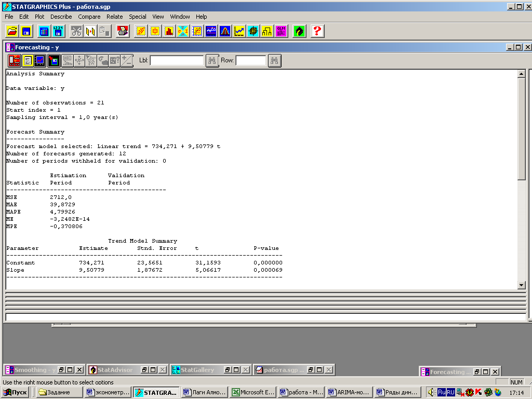The height and width of the screenshot is (399, 532).
Task: Open the Window menu
Action: coord(180,17)
